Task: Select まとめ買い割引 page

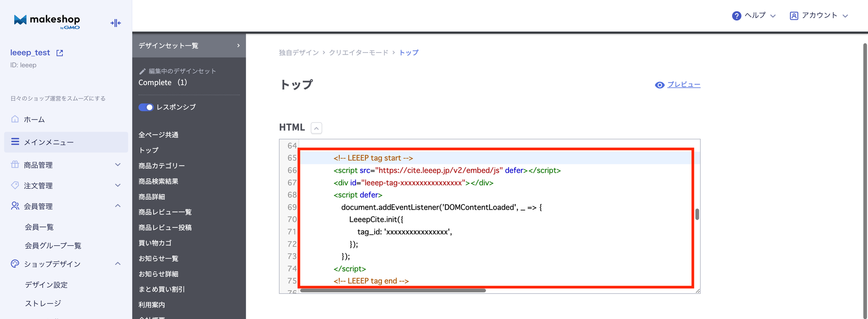Action: click(x=161, y=289)
